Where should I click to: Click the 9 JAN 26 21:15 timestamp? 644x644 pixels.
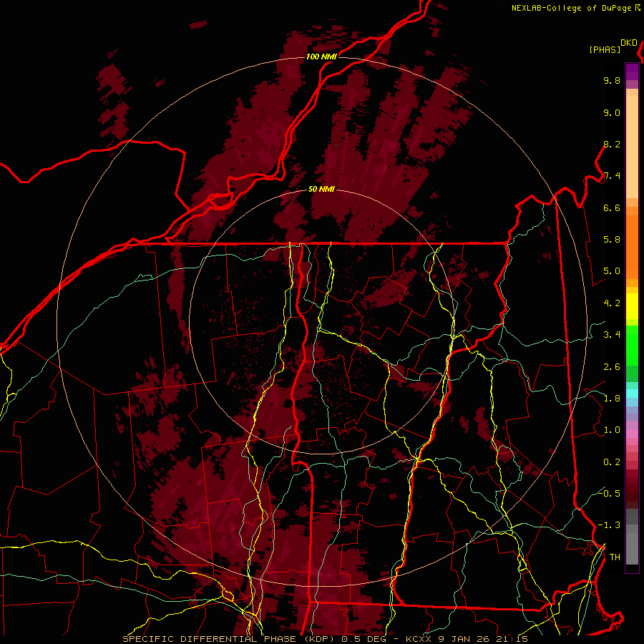point(483,639)
